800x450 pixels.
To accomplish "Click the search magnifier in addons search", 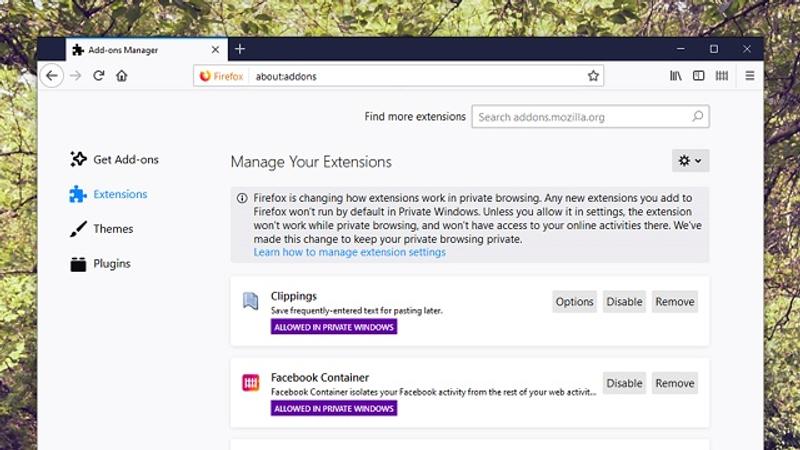I will [x=697, y=116].
